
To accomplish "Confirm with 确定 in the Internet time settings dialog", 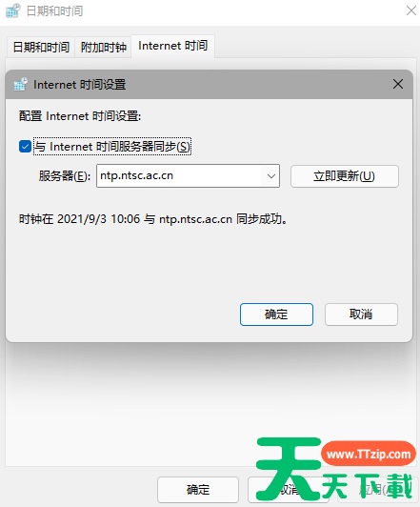I will pos(276,314).
